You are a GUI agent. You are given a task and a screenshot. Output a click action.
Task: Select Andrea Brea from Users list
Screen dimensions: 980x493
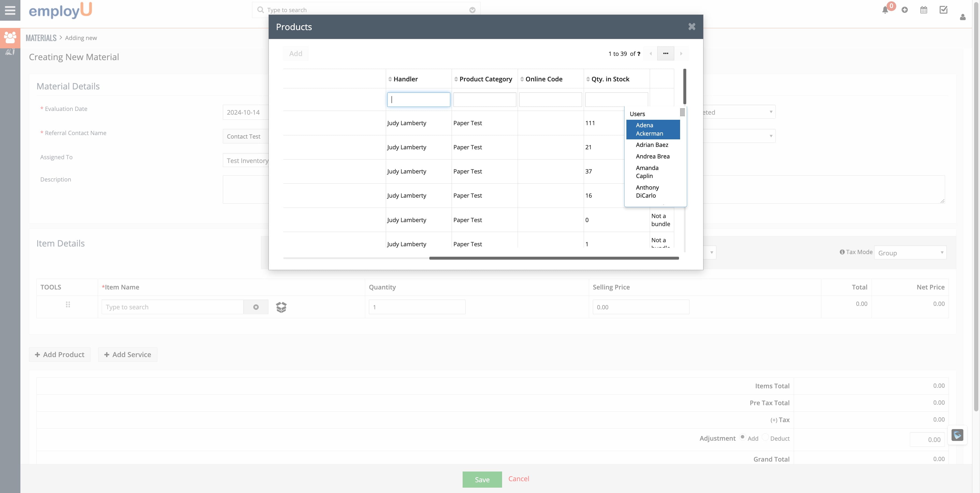pos(652,156)
